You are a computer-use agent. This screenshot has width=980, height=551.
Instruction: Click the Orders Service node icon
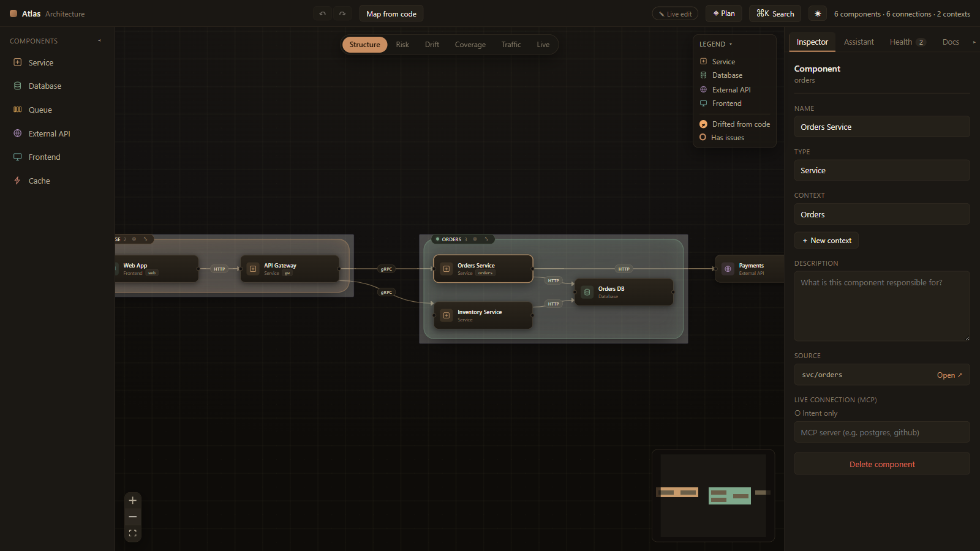[x=447, y=269]
